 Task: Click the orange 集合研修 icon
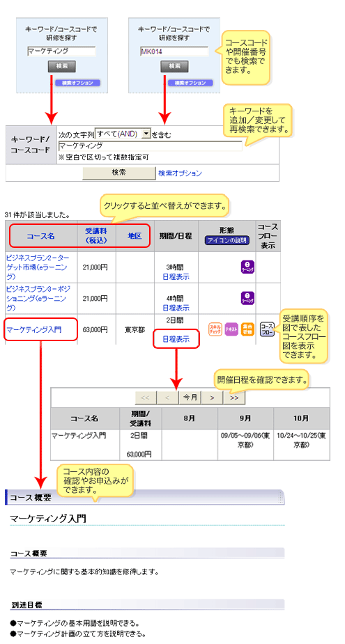pyautogui.click(x=247, y=329)
